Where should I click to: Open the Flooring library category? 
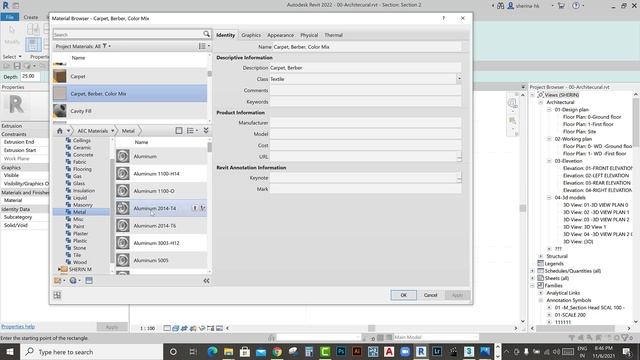82,169
